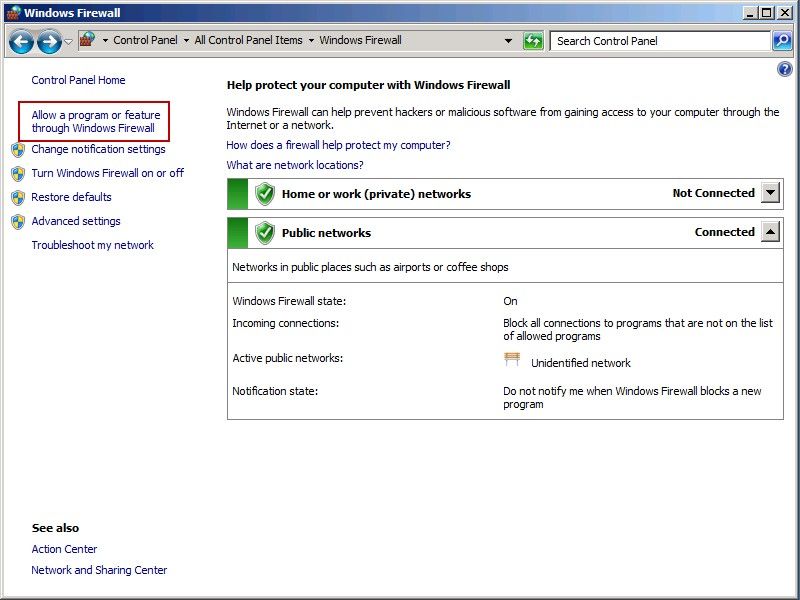Expand Home or work networks section arrow
The image size is (800, 600).
pos(770,193)
